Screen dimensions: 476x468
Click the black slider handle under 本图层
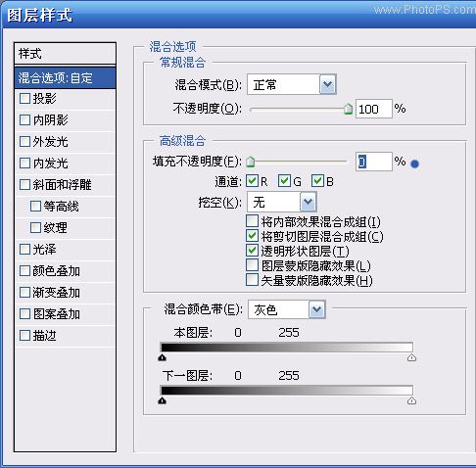point(162,357)
